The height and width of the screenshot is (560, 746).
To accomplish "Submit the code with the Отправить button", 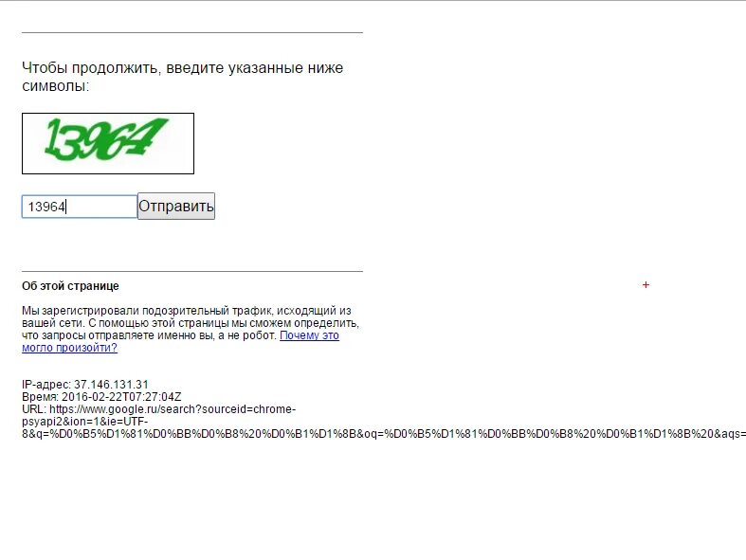I will click(x=176, y=206).
